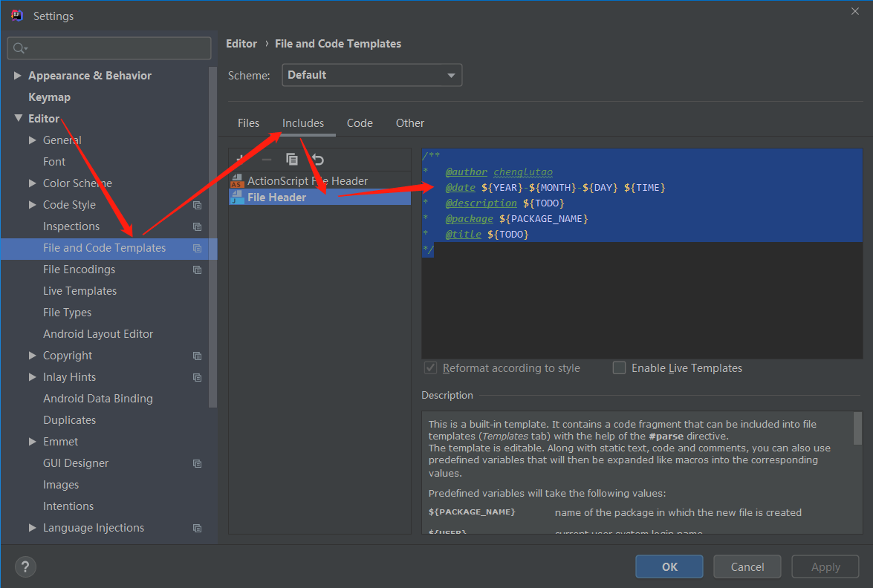Click the Editor breadcrumb link

[x=241, y=43]
